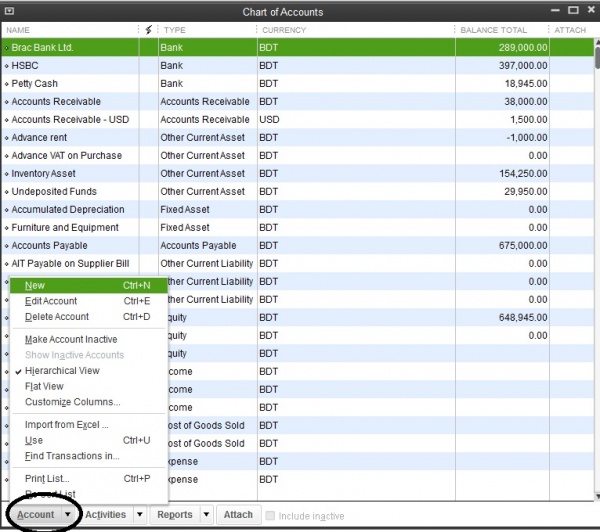Expand the Reports dropdown arrow

(x=206, y=515)
